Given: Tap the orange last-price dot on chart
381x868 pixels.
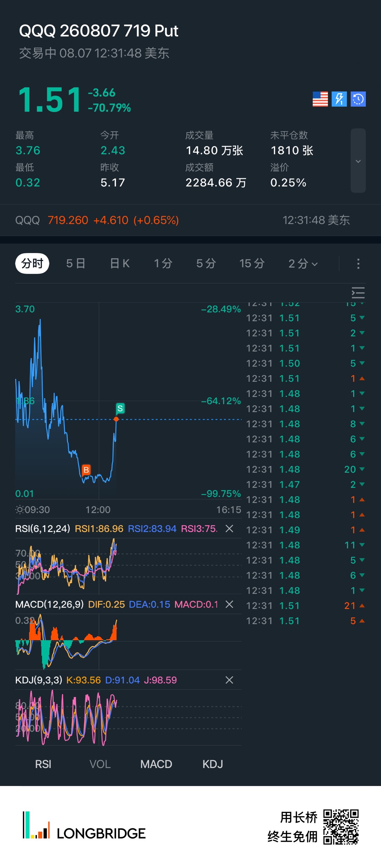Looking at the screenshot, I should click(116, 419).
